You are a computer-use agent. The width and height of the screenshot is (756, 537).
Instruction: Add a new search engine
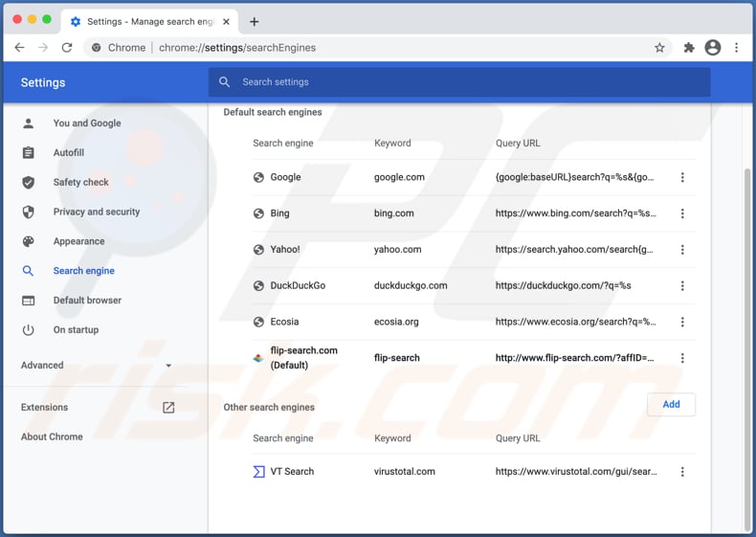click(671, 404)
